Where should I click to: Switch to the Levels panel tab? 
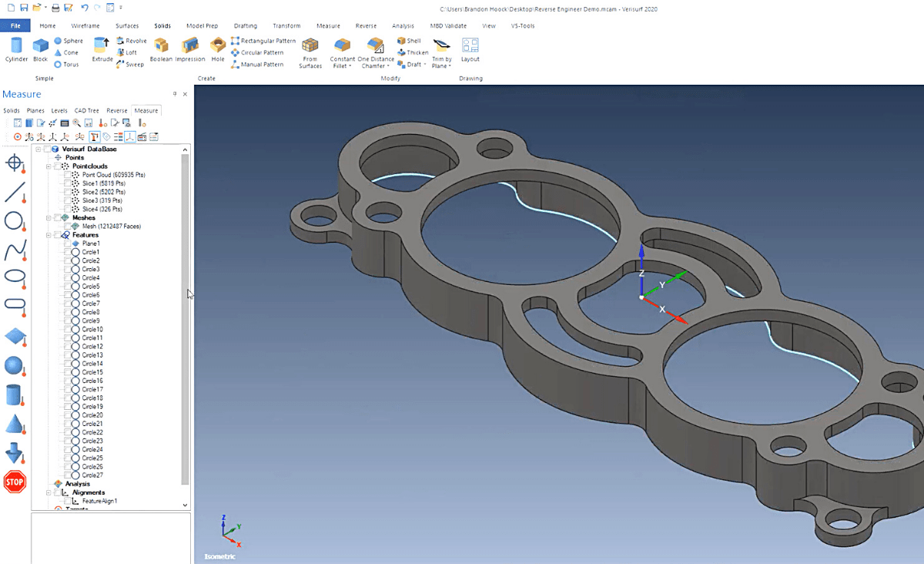tap(59, 111)
